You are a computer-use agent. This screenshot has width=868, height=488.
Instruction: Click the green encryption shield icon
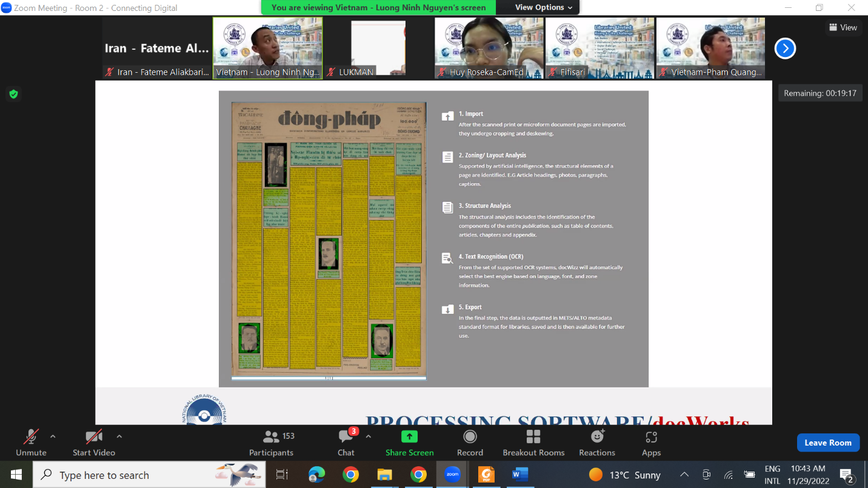coord(13,94)
